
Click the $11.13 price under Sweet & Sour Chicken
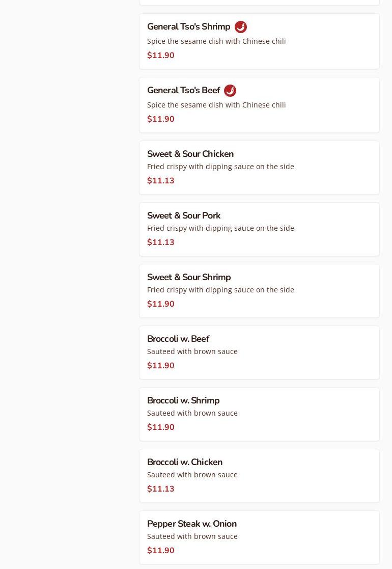[x=161, y=181]
